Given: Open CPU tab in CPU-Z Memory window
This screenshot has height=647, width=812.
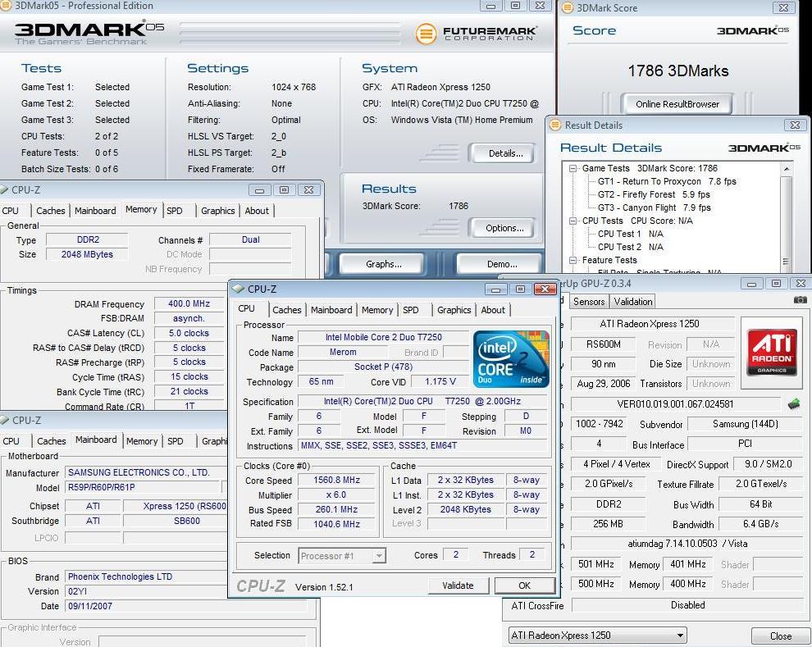Looking at the screenshot, I should coord(11,211).
